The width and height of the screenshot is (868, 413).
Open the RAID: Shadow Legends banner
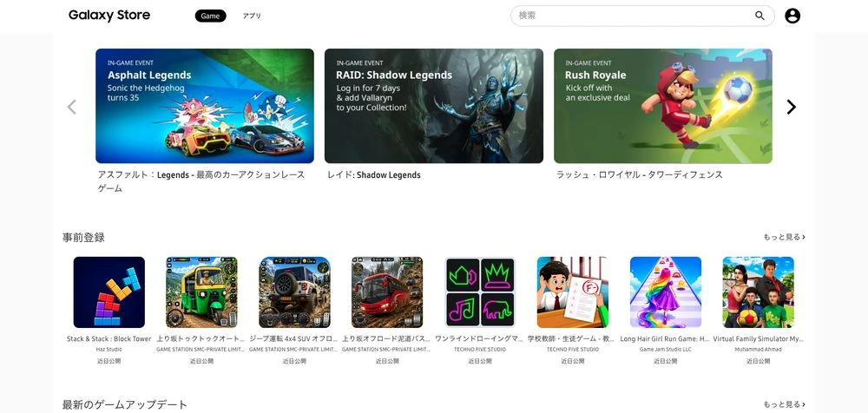[x=434, y=106]
